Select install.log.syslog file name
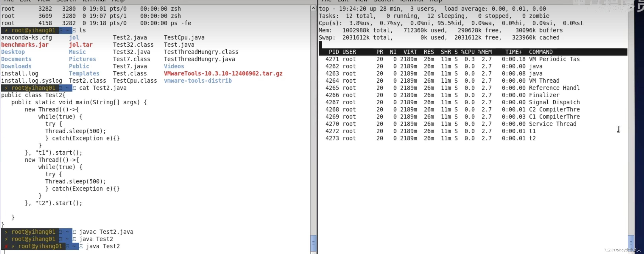This screenshot has width=644, height=254. (x=31, y=81)
